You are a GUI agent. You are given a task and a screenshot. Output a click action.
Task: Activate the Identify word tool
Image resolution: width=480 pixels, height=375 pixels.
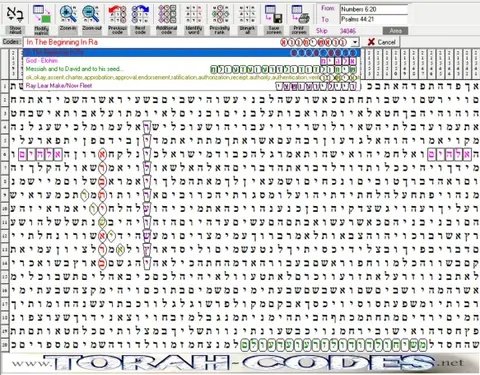194,19
